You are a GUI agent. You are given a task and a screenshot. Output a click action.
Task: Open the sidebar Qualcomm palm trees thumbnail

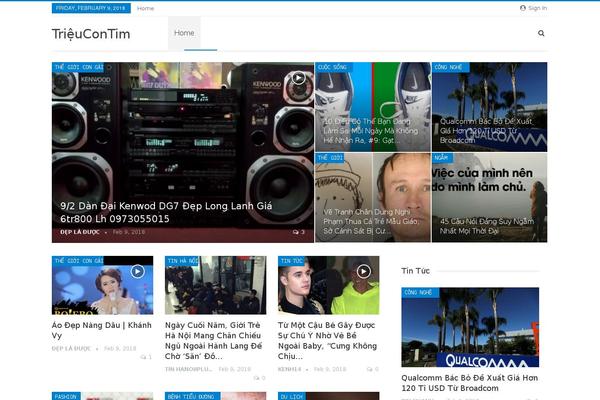click(x=470, y=327)
